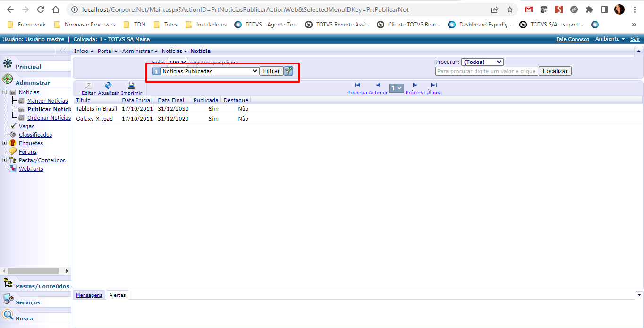Screen dimensions: 644x328
Task: Go to Próxima page arrow icon
Action: click(x=415, y=85)
